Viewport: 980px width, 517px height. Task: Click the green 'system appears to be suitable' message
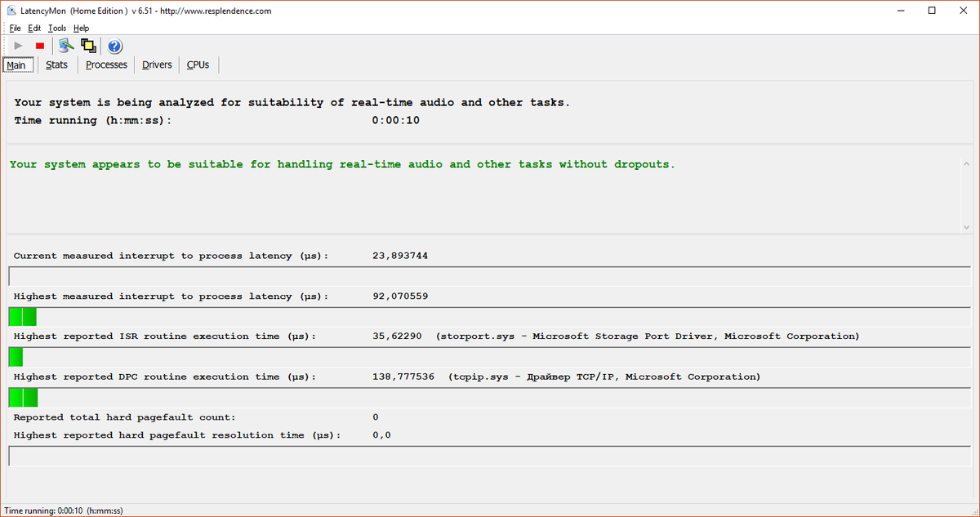pos(343,164)
